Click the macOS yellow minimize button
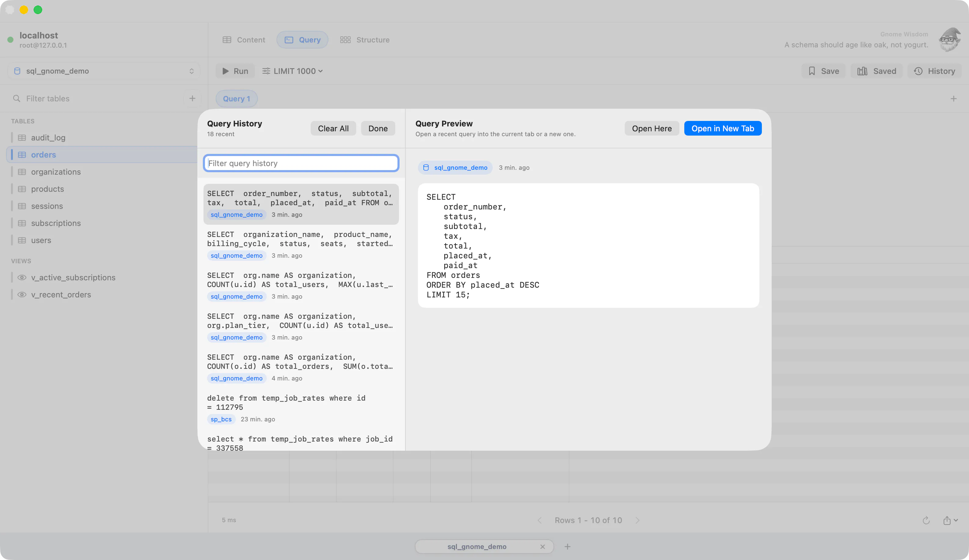This screenshot has height=560, width=969. pos(24,10)
